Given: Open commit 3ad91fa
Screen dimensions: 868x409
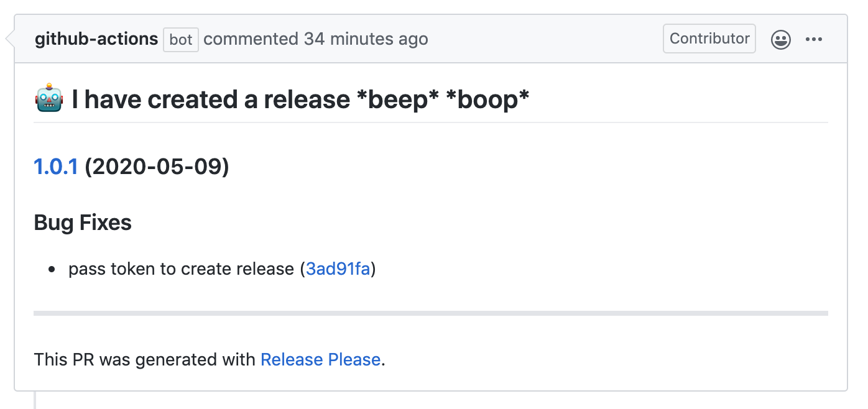Looking at the screenshot, I should tap(338, 269).
